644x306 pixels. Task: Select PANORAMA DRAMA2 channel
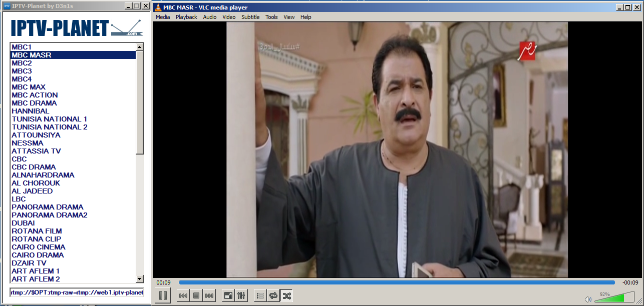click(73, 215)
